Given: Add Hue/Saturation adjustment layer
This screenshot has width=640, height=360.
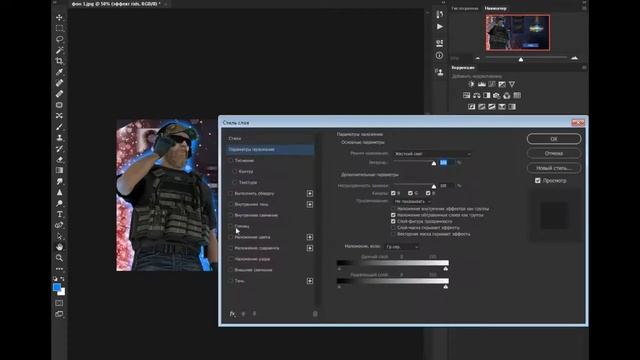Looking at the screenshot, I should click(467, 96).
